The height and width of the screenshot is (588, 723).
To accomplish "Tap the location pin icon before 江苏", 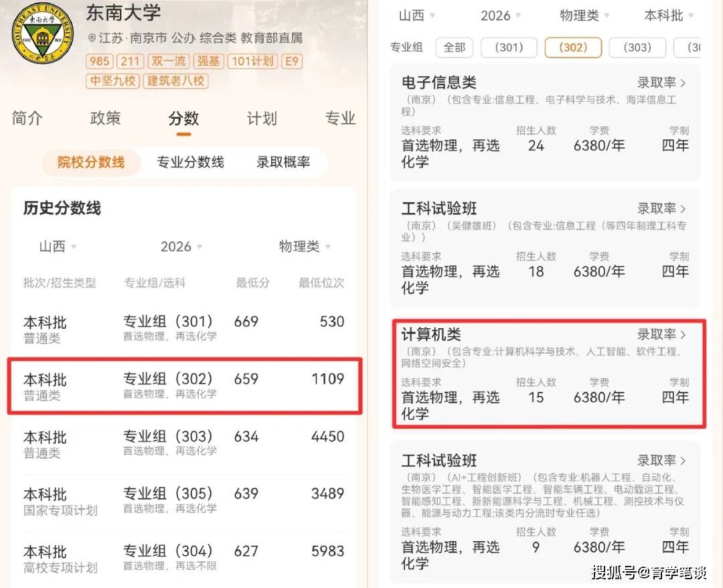I will (92, 38).
